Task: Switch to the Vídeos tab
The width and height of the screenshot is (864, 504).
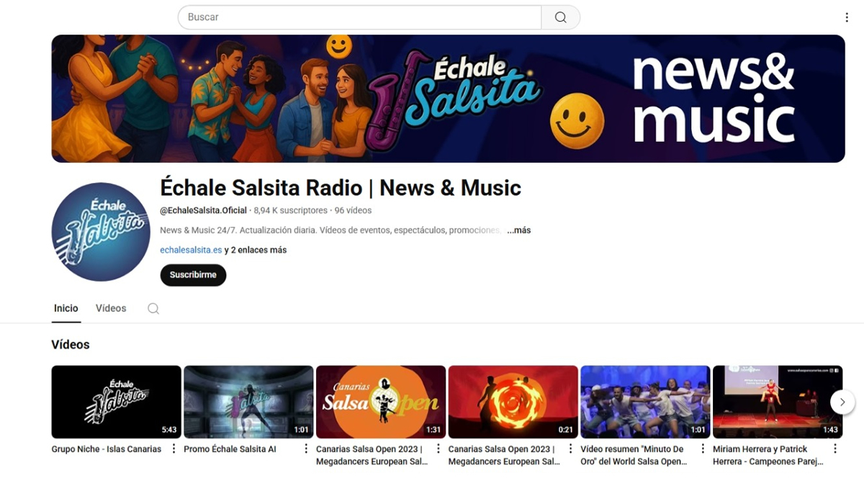Action: tap(111, 308)
